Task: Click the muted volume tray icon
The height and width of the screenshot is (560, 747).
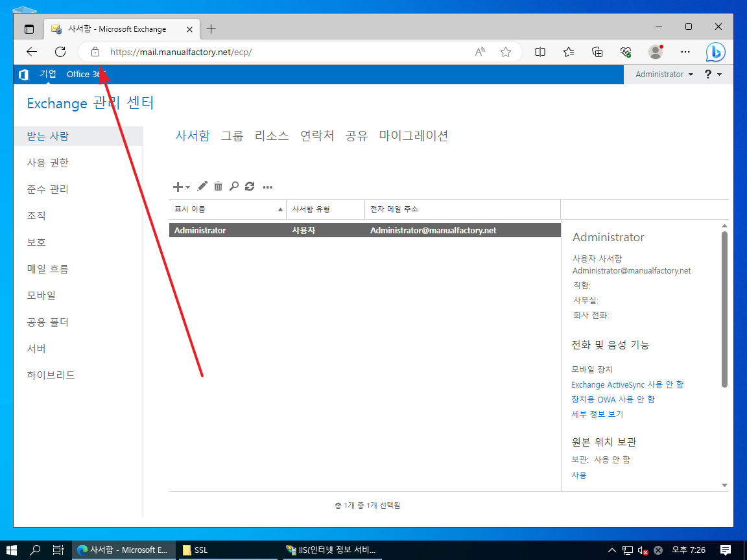Action: [x=643, y=550]
